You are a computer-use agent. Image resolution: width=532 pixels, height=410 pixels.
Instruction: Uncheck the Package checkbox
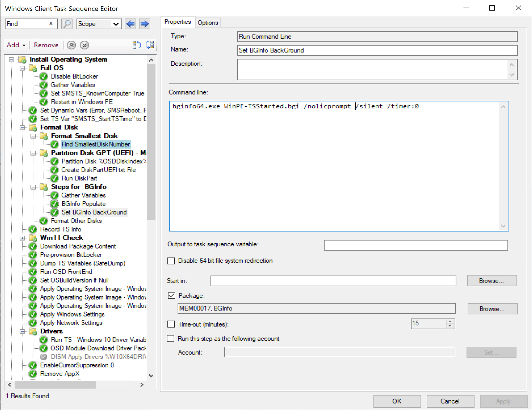point(172,296)
